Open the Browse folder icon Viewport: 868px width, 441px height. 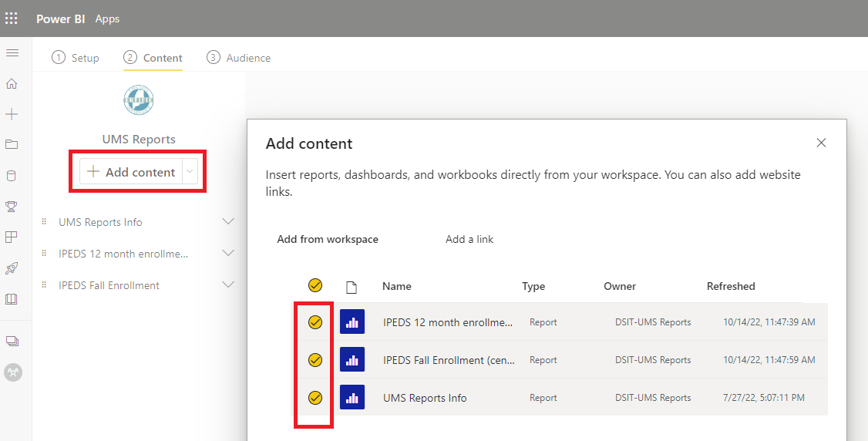[12, 144]
